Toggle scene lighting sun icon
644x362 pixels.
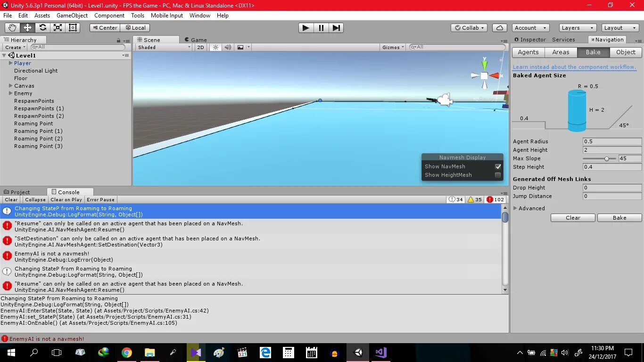pos(216,47)
